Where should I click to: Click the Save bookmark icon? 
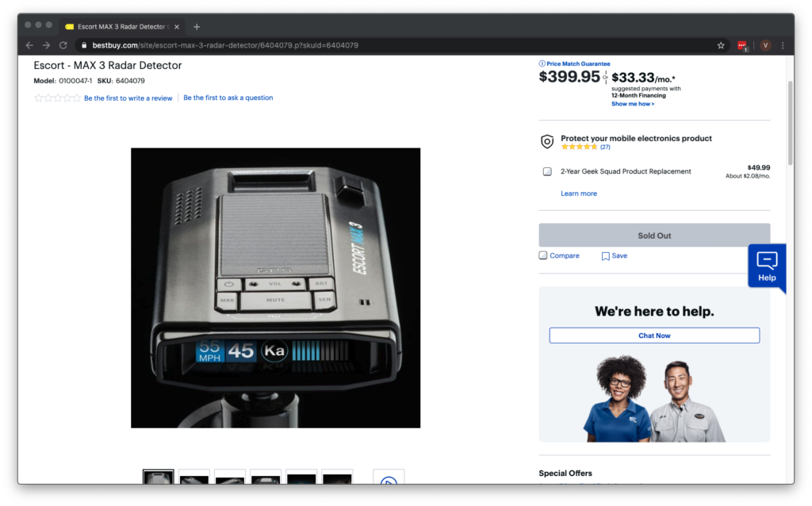point(605,256)
